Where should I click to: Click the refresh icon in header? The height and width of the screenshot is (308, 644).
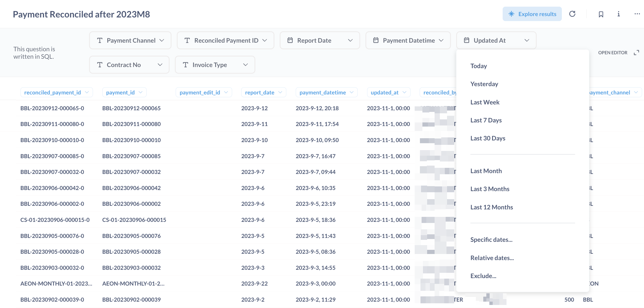tap(572, 14)
